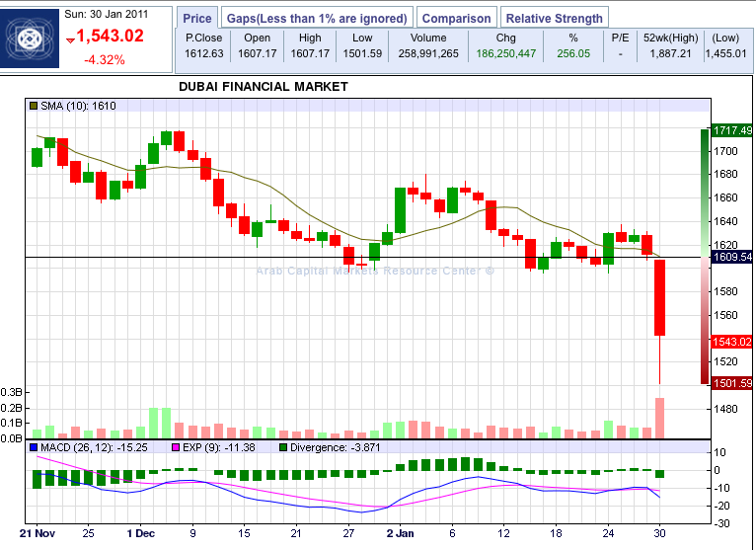Click the red 1543.02 price axis label

pos(732,342)
